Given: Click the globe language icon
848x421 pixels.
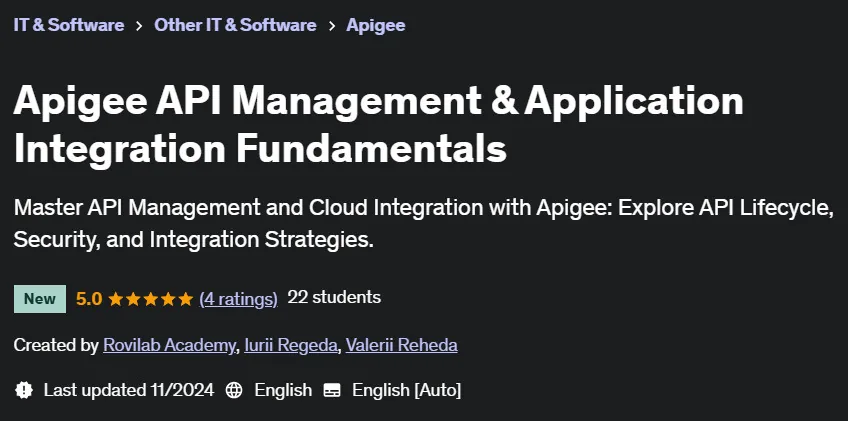Looking at the screenshot, I should click(234, 390).
